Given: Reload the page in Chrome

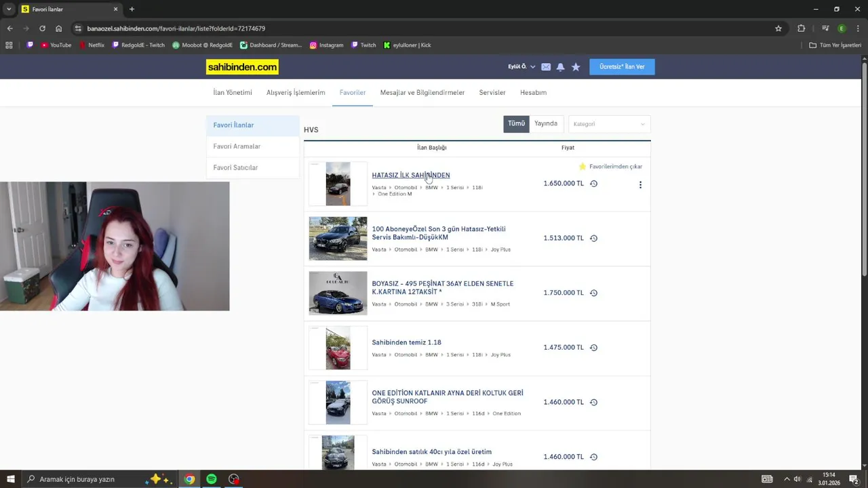Looking at the screenshot, I should click(42, 28).
